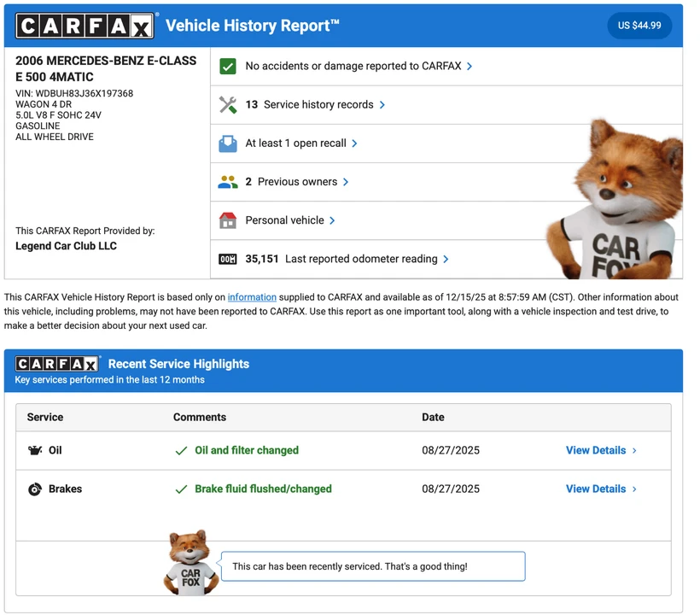
Task: Click the '5.0L V8 F SOHC 24V' engine text
Action: coord(59,115)
